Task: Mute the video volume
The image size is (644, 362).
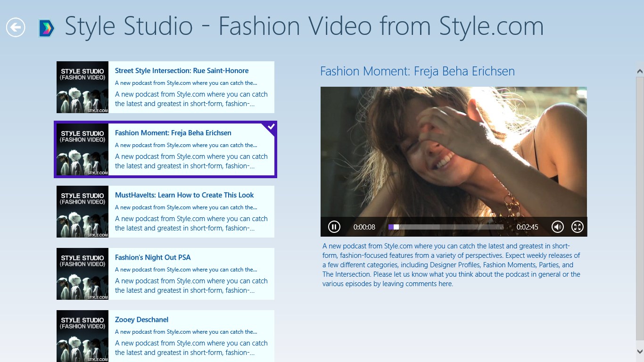Action: point(558,227)
